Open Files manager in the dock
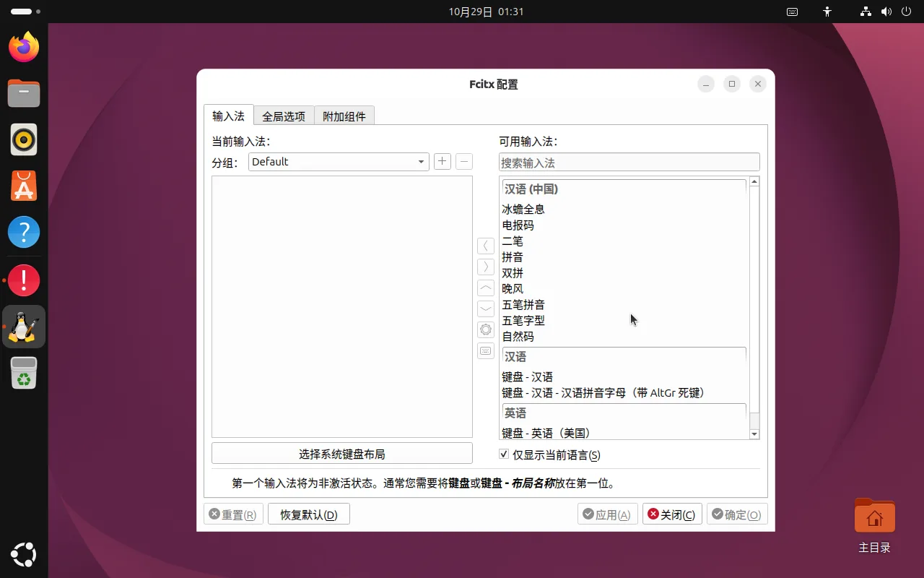 pos(24,93)
